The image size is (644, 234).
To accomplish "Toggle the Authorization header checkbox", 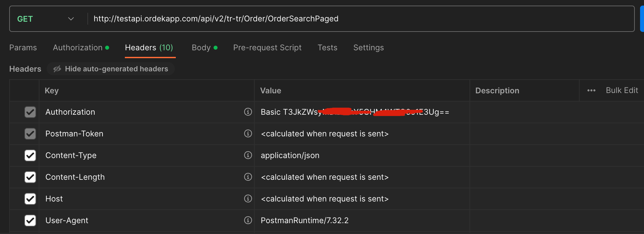I will point(30,112).
